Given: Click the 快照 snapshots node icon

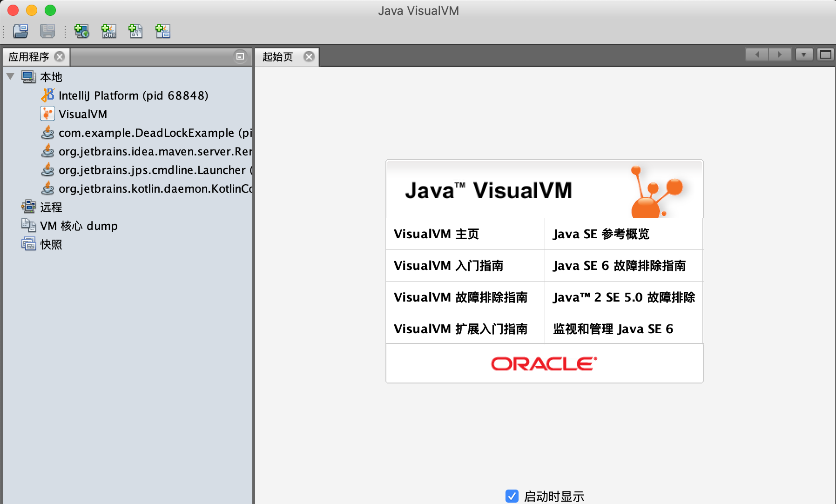Looking at the screenshot, I should click(29, 244).
